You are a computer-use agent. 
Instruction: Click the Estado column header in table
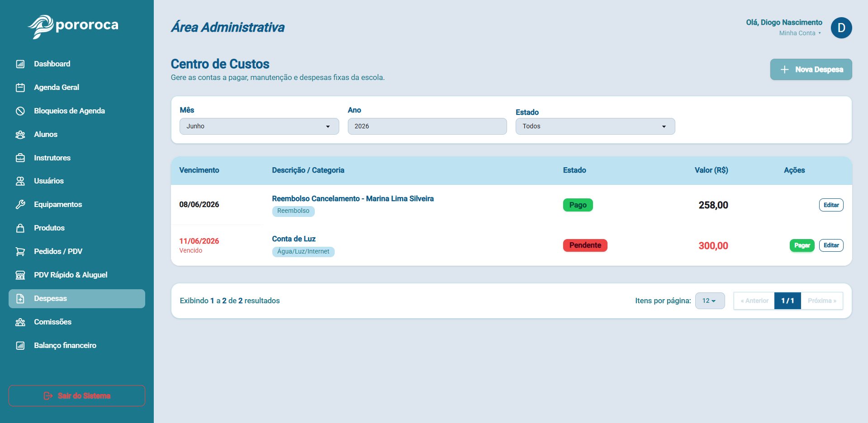point(574,170)
